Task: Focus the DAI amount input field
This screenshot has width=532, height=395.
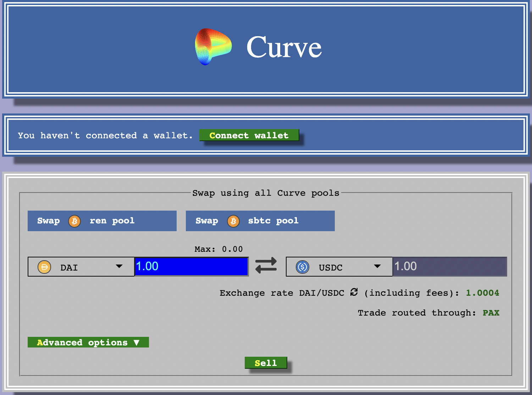Action: pos(192,267)
